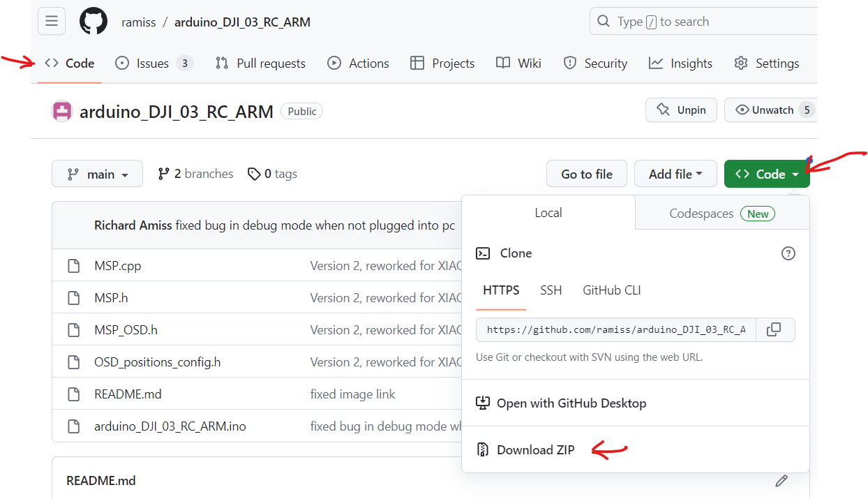
Task: Copy the HTTPS clone URL
Action: (x=776, y=329)
